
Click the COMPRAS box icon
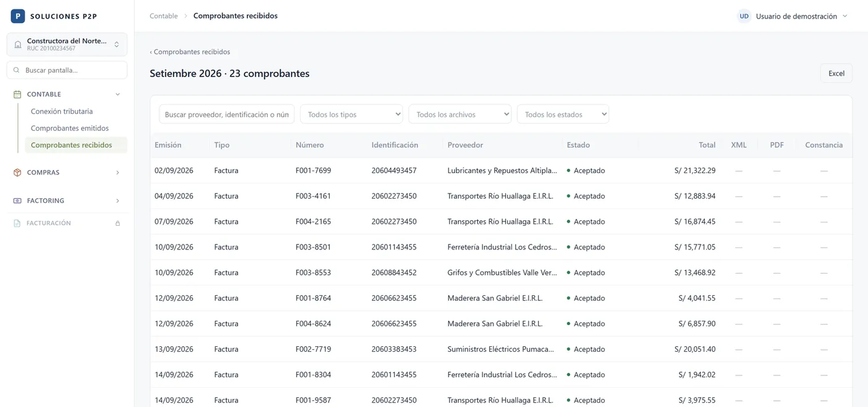[x=17, y=172]
